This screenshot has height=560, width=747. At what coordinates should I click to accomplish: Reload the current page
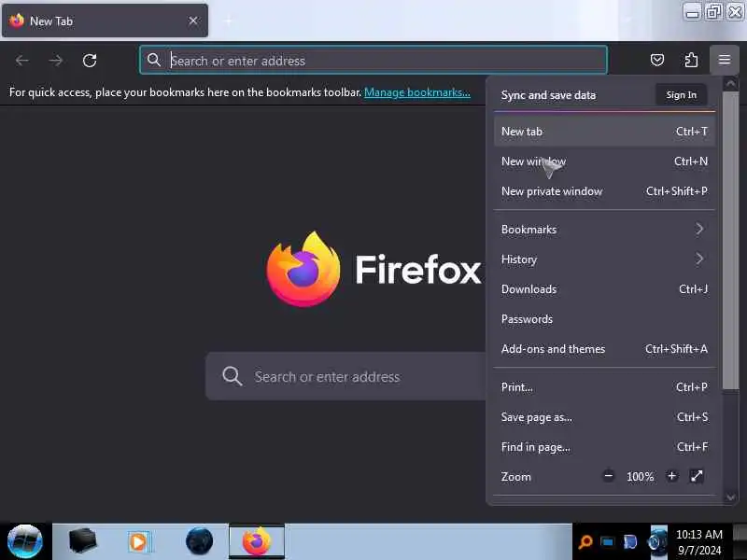click(x=90, y=61)
